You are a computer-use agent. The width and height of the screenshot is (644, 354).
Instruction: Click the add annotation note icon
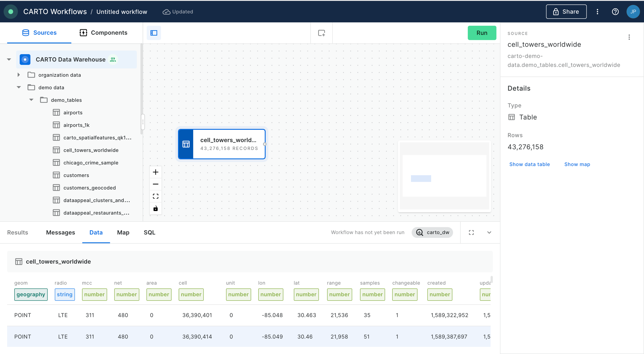[x=321, y=33]
